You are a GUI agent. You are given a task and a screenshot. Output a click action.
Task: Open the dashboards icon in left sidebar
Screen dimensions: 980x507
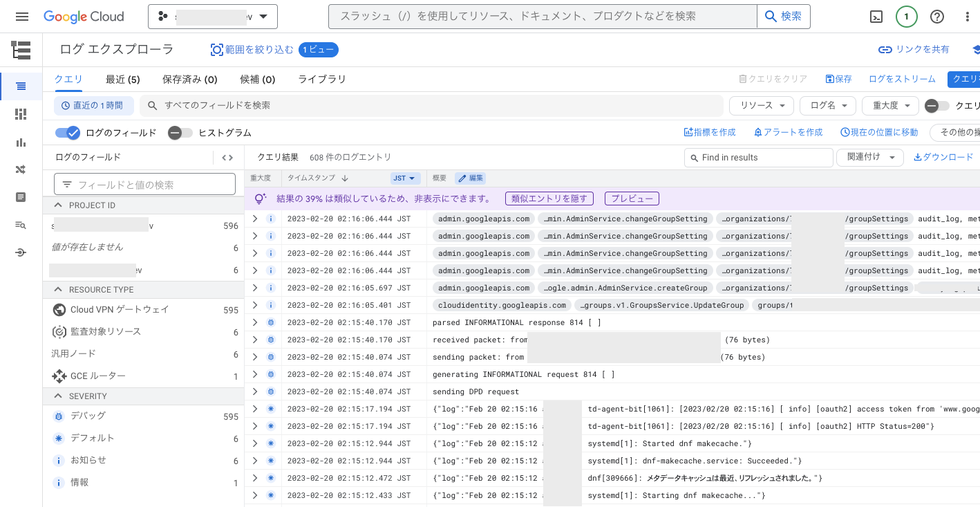click(21, 114)
